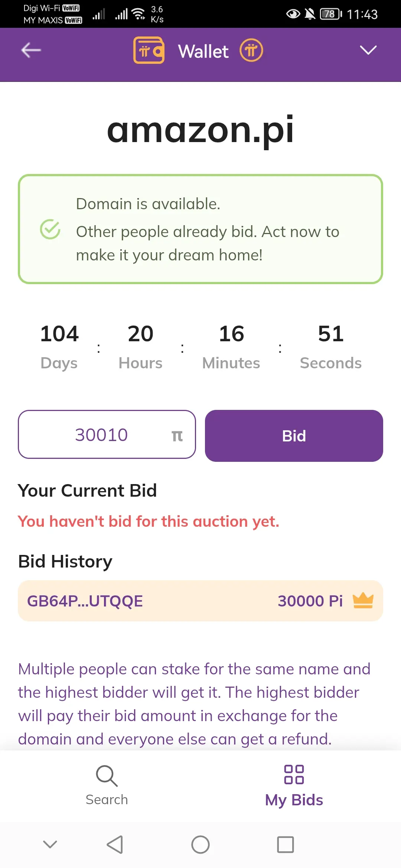Go to Android home circle button
This screenshot has height=868, width=401.
click(x=200, y=845)
